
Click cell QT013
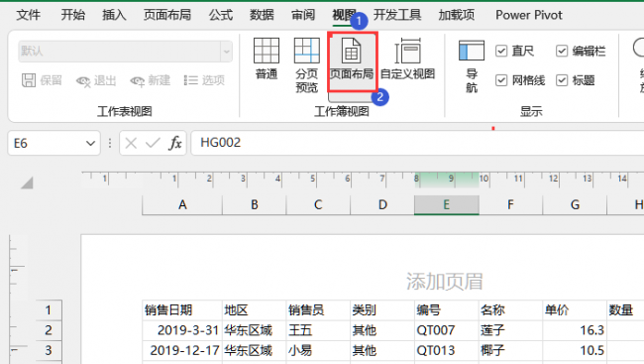click(447, 350)
